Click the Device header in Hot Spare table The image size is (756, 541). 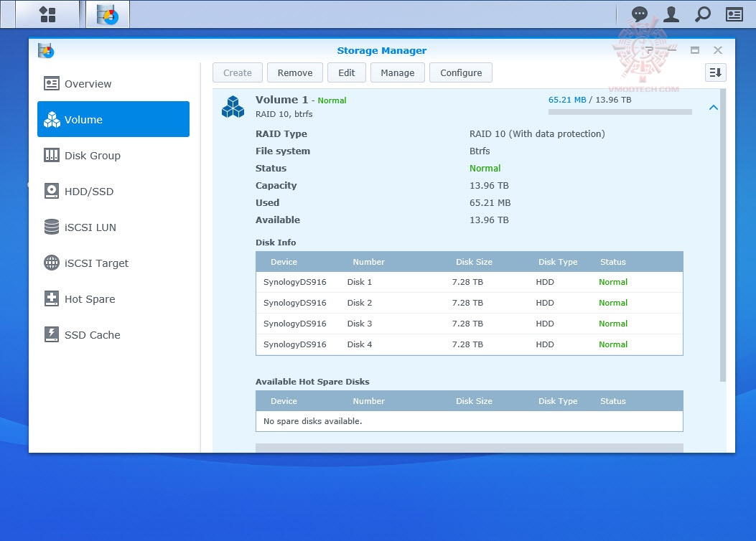pyautogui.click(x=284, y=401)
